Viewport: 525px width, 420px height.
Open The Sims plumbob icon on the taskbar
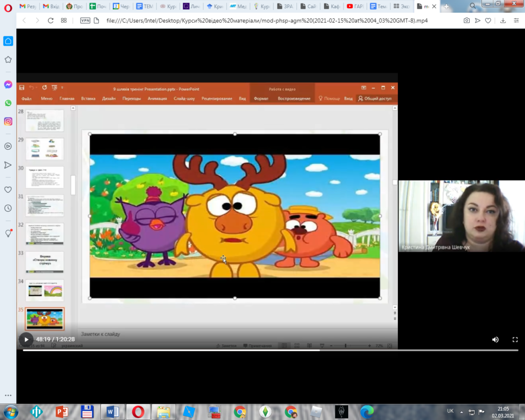point(265,412)
